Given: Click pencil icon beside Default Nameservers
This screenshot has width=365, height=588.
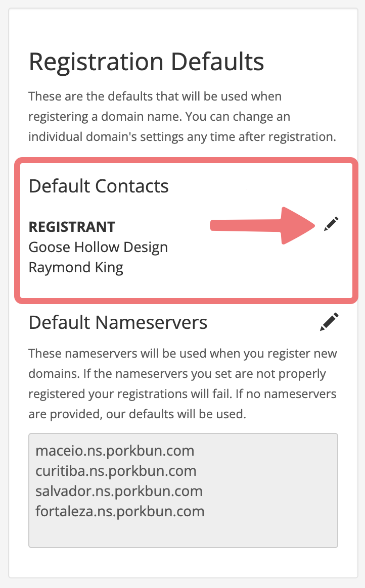Looking at the screenshot, I should pyautogui.click(x=329, y=322).
